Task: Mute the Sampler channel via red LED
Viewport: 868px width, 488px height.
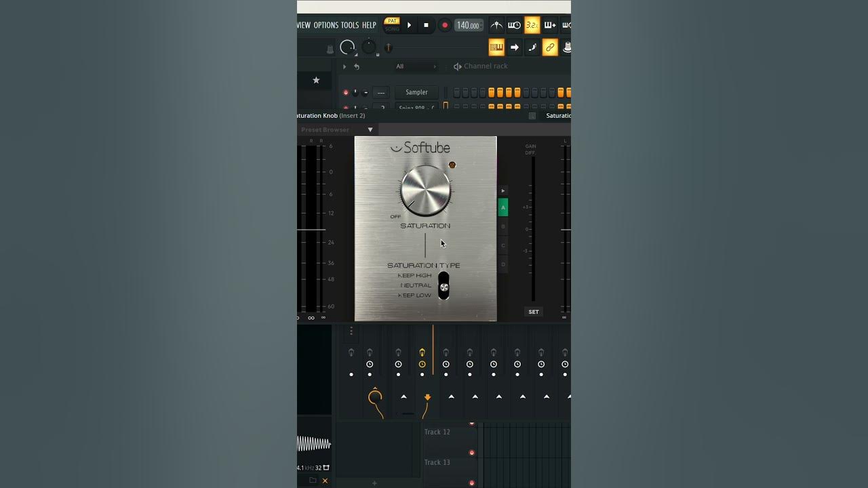Action: tap(346, 92)
